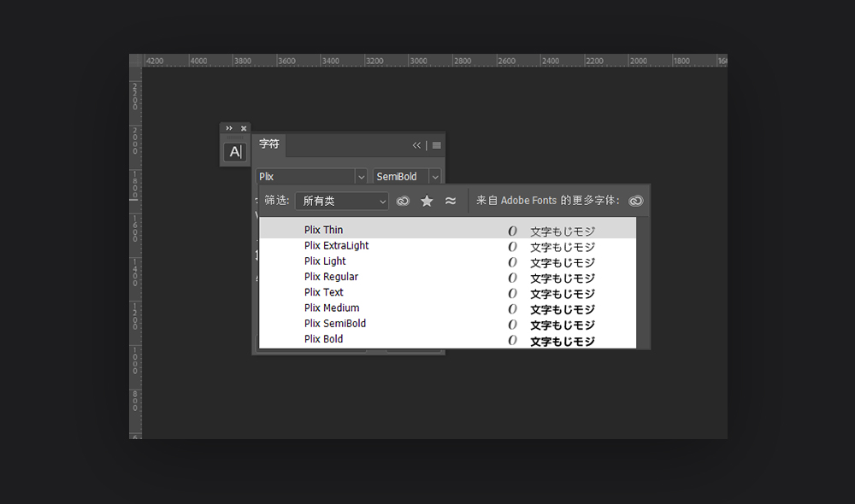Image resolution: width=855 pixels, height=504 pixels.
Task: Show only favorite fonts with star
Action: pos(427,202)
